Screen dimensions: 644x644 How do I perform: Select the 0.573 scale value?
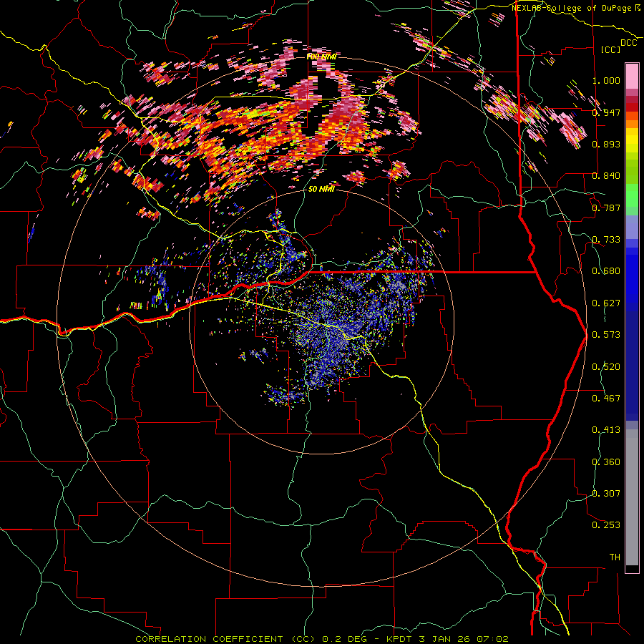coord(606,335)
